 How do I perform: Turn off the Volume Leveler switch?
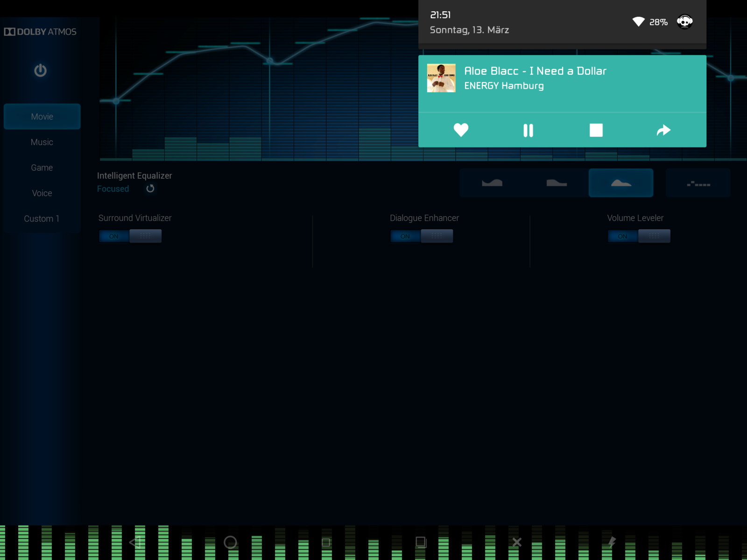pos(639,236)
